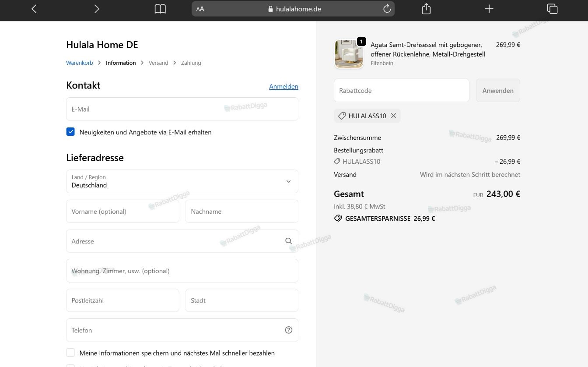The height and width of the screenshot is (367, 588).
Task: Open the Land / Region dropdown
Action: click(x=182, y=181)
